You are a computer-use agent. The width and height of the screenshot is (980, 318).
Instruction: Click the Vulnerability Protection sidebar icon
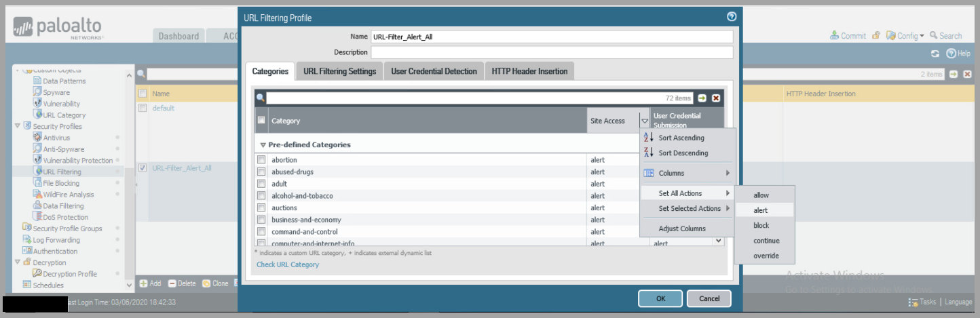(38, 160)
